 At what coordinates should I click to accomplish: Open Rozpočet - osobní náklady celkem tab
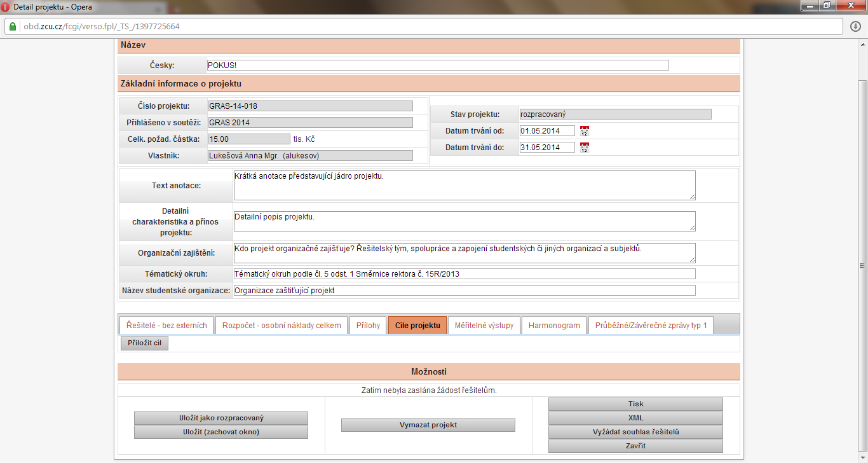pyautogui.click(x=281, y=325)
